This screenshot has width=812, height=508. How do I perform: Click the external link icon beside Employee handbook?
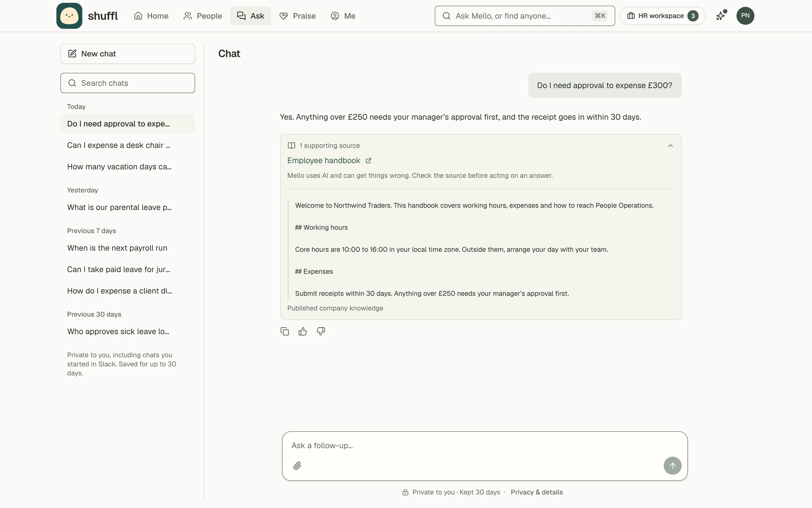point(369,161)
